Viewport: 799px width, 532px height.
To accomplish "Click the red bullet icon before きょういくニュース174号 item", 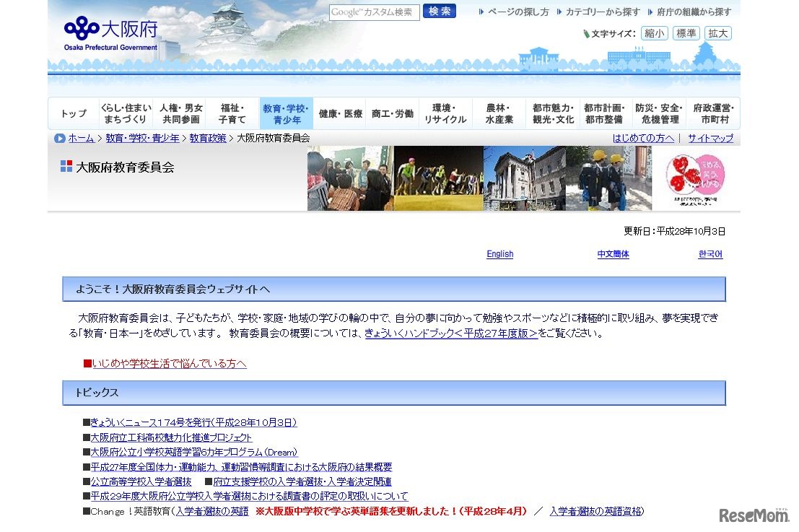I will (87, 422).
